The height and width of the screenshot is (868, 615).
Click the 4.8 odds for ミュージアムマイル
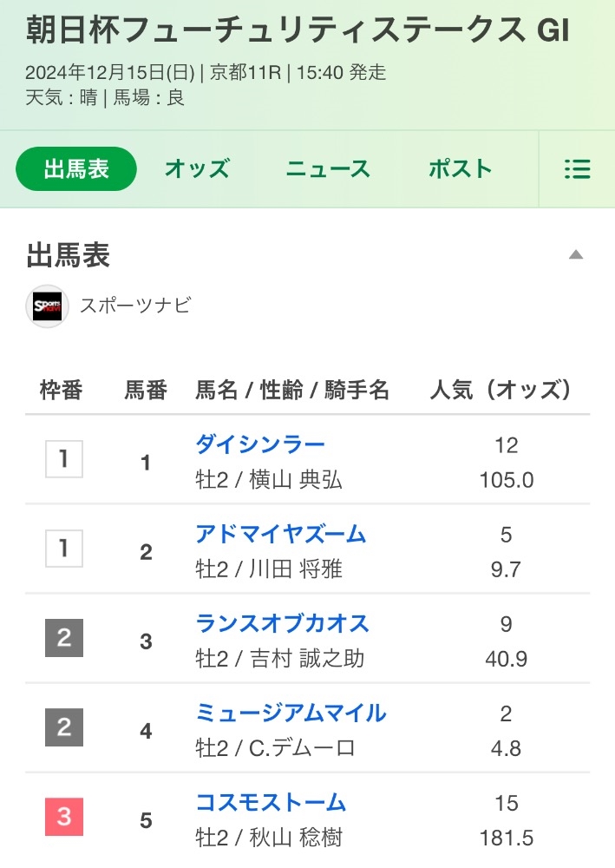[507, 748]
